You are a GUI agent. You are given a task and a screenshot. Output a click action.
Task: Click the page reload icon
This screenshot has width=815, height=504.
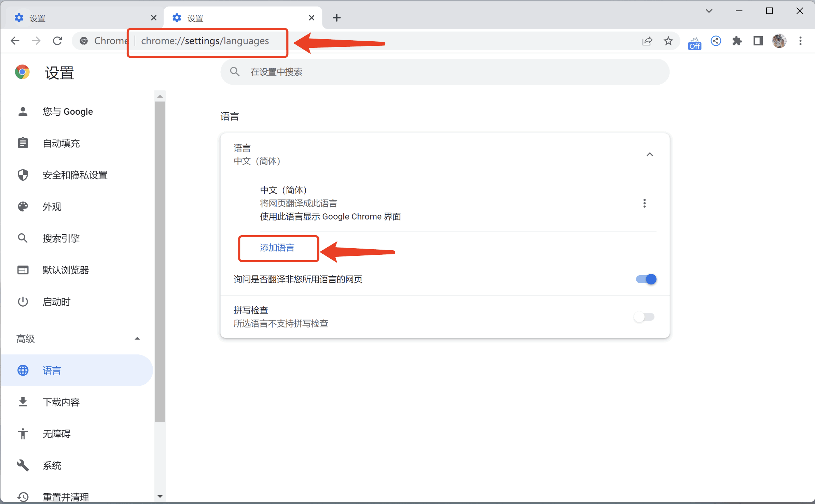pyautogui.click(x=58, y=41)
